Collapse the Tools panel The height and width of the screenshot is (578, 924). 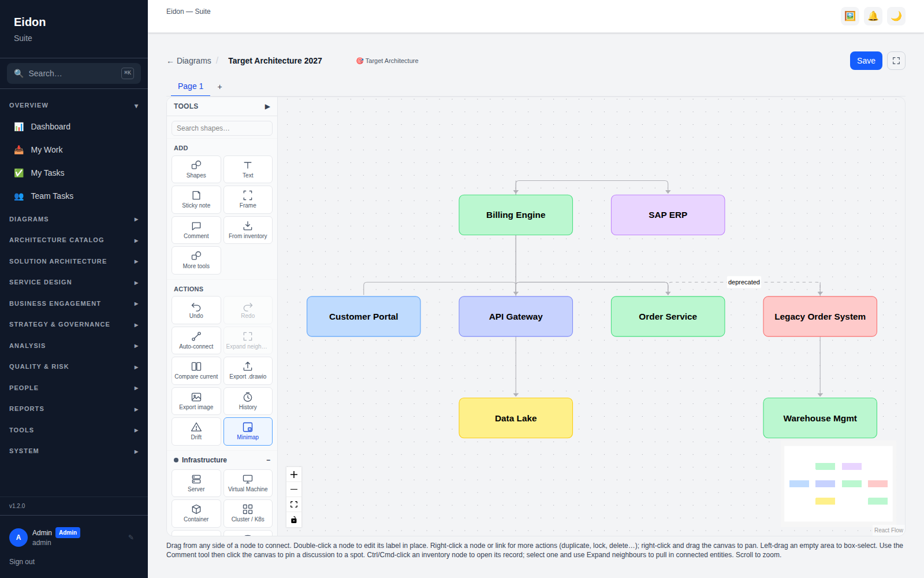click(x=267, y=106)
